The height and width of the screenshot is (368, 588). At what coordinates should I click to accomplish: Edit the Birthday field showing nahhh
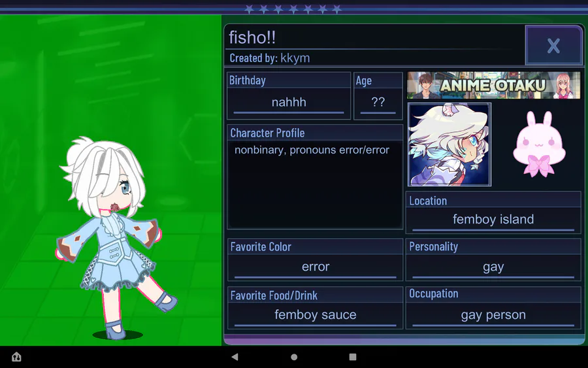(289, 103)
